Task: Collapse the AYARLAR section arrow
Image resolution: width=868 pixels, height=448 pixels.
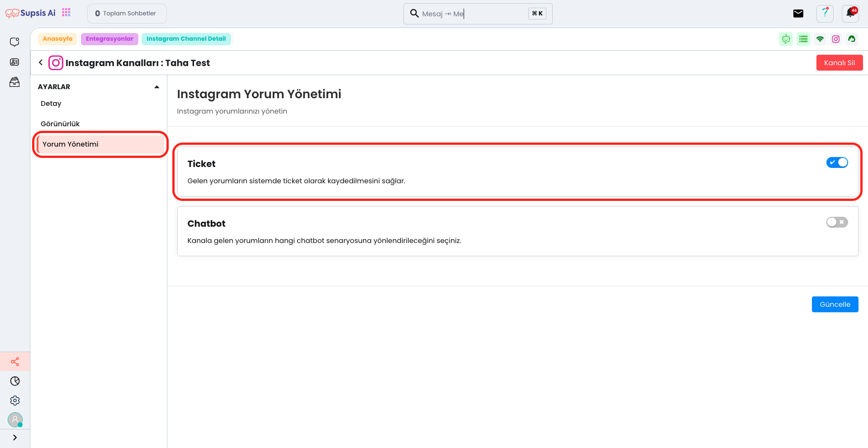Action: click(157, 87)
